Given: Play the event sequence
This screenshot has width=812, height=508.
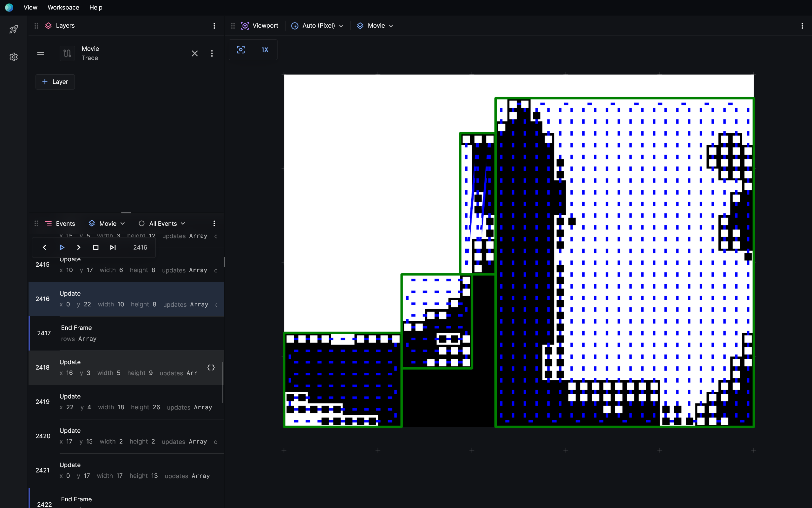Looking at the screenshot, I should click(x=62, y=248).
